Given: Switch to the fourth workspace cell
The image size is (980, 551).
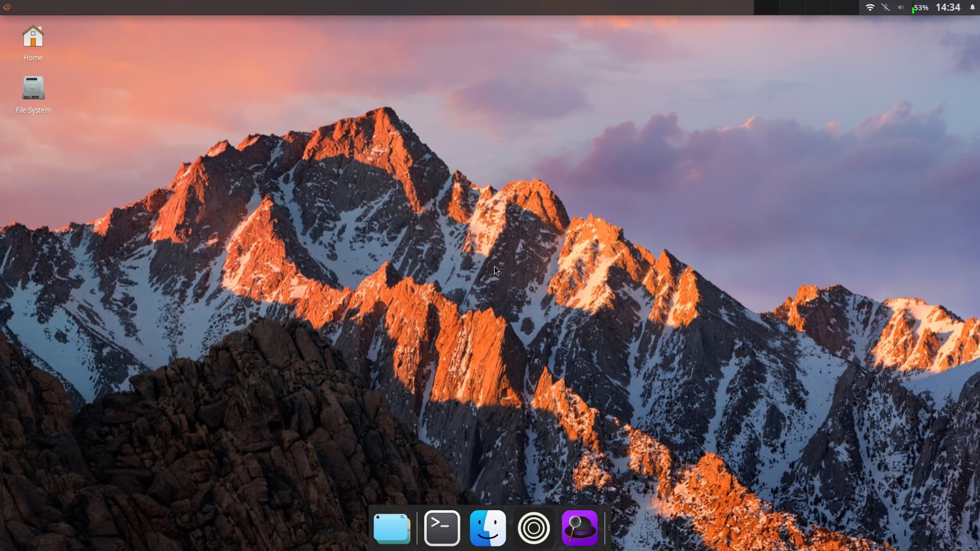Looking at the screenshot, I should [x=845, y=8].
